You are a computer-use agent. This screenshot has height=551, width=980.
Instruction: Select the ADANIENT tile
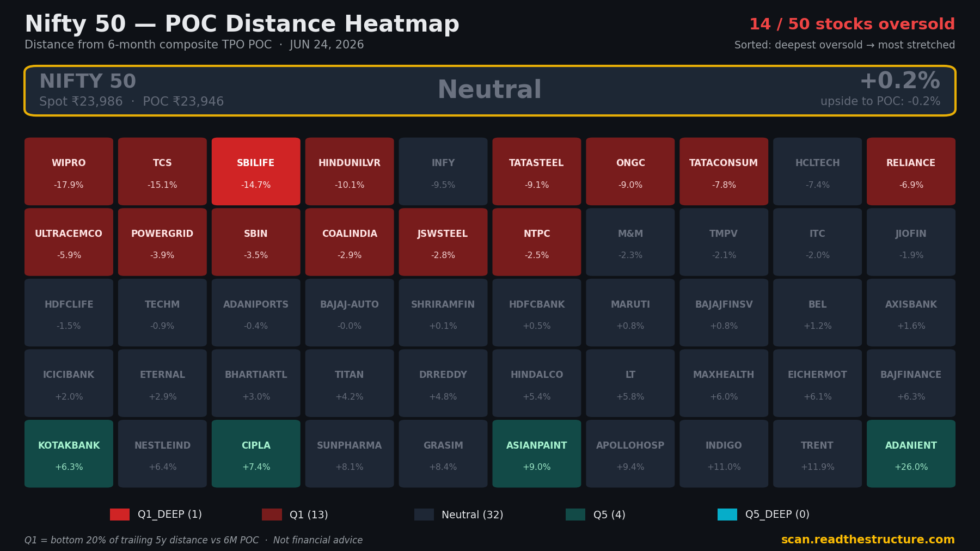point(911,454)
